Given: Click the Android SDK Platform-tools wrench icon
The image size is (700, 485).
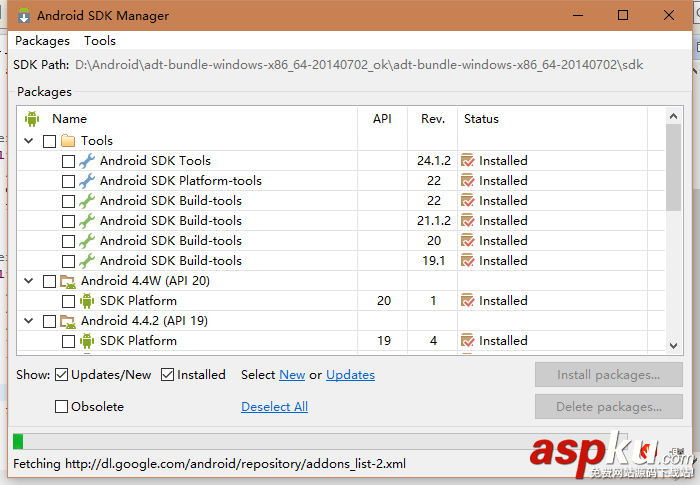Looking at the screenshot, I should [x=87, y=181].
